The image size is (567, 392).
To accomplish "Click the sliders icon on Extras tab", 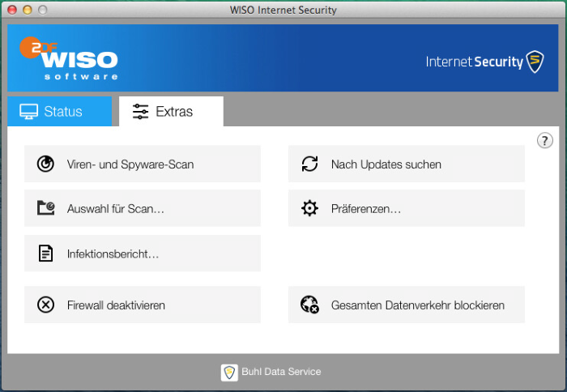I will 140,112.
